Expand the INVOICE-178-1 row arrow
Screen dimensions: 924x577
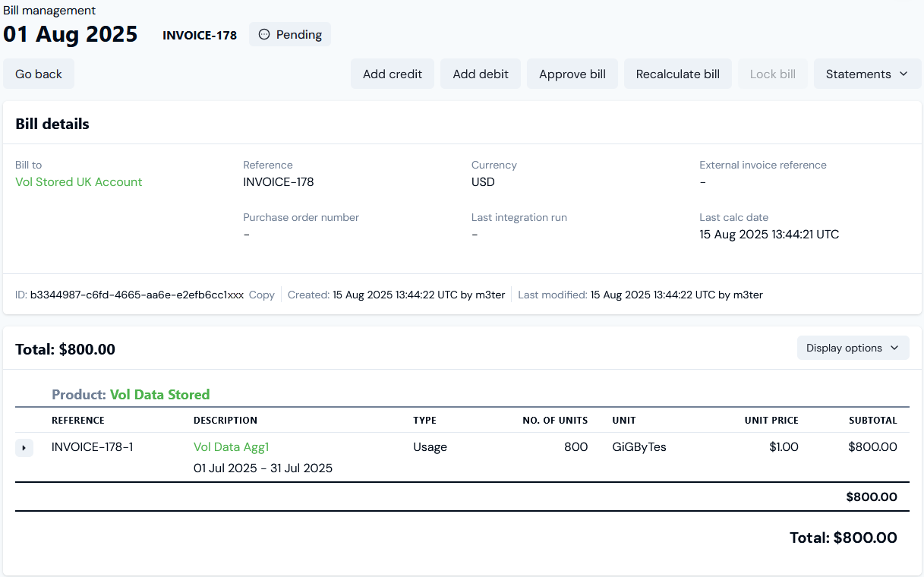[24, 448]
